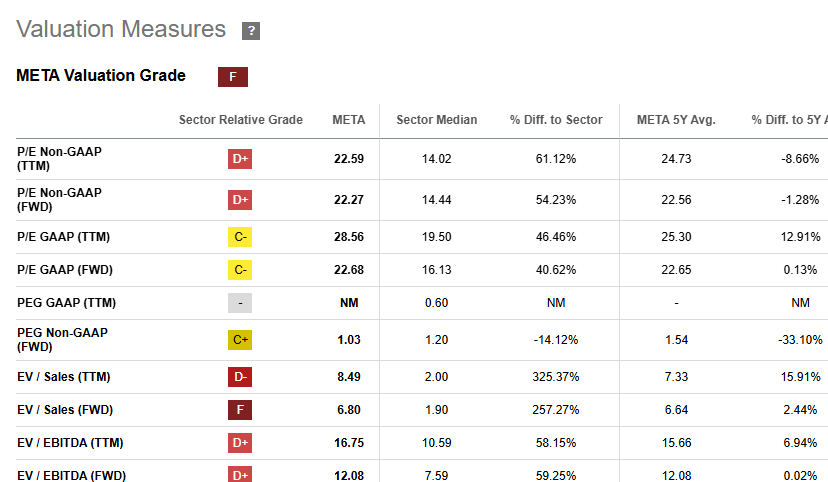The width and height of the screenshot is (828, 482).
Task: Click the C- grade badge for P/E GAAP (FWD)
Action: 240,270
